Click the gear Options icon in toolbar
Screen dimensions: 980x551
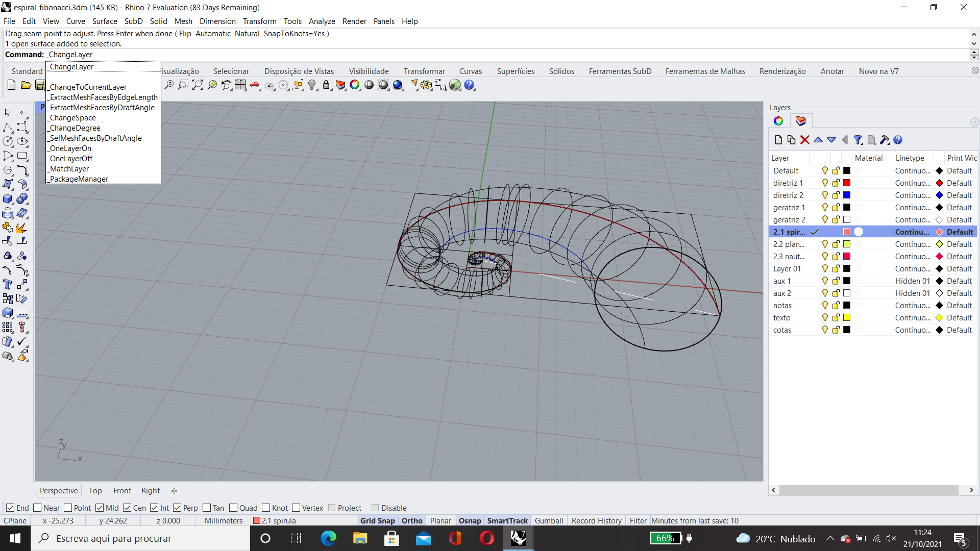tap(426, 85)
